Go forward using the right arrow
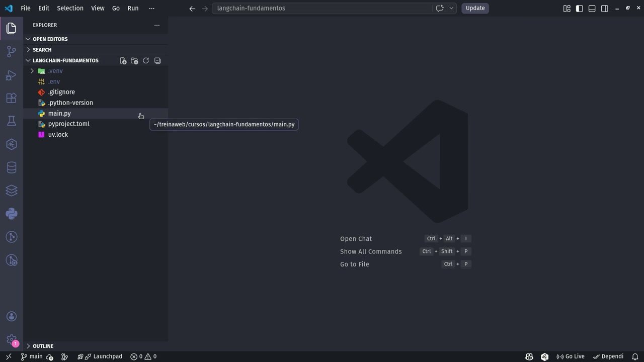The image size is (644, 362). click(205, 8)
